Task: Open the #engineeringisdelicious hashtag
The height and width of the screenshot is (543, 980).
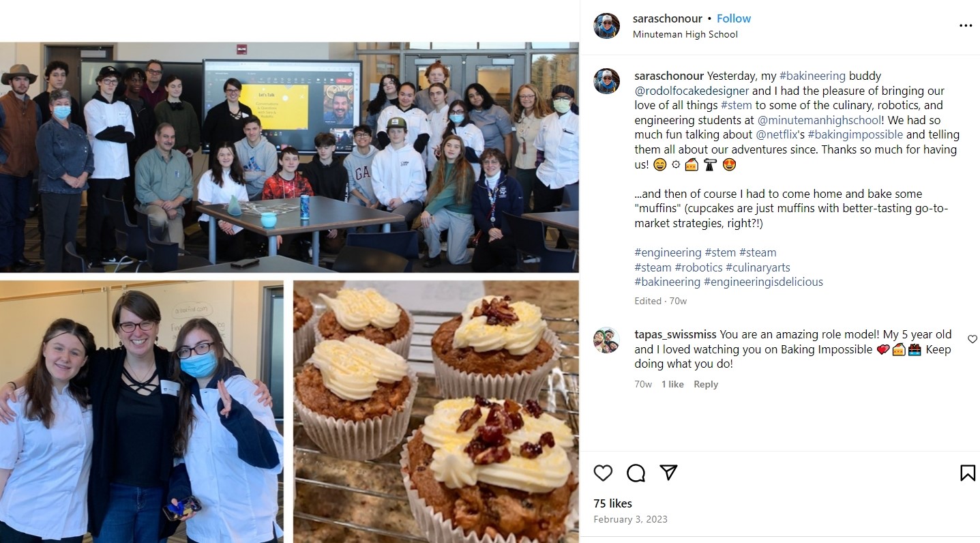Action: tap(763, 282)
